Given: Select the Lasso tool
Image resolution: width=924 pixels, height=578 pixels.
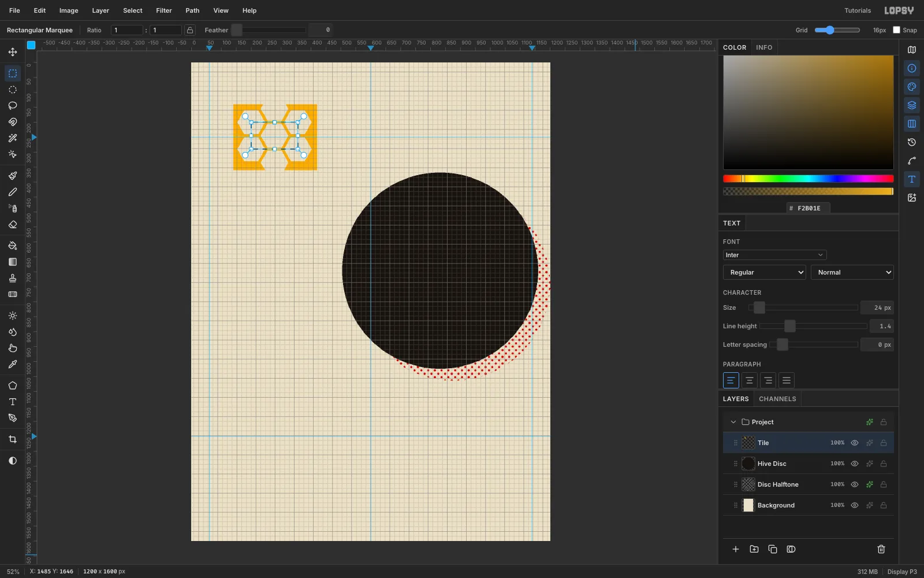Looking at the screenshot, I should 13,106.
